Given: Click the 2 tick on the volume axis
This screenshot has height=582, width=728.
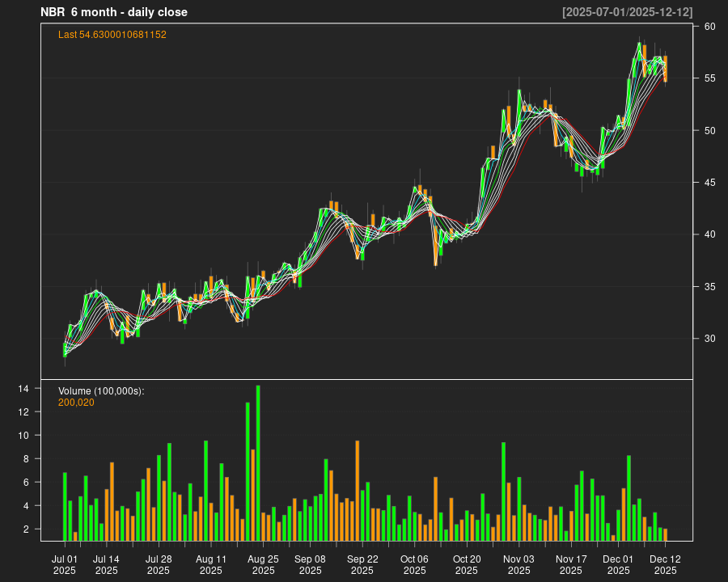Looking at the screenshot, I should pos(26,529).
